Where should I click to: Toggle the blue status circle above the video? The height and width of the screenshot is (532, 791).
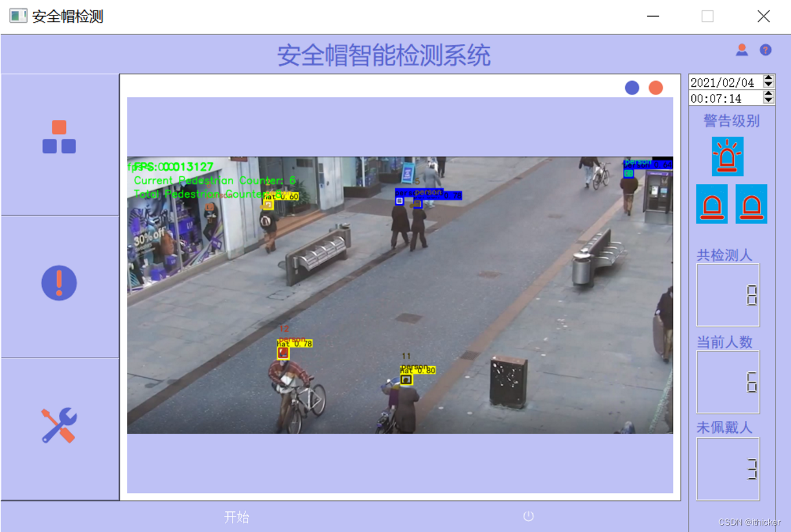[632, 87]
